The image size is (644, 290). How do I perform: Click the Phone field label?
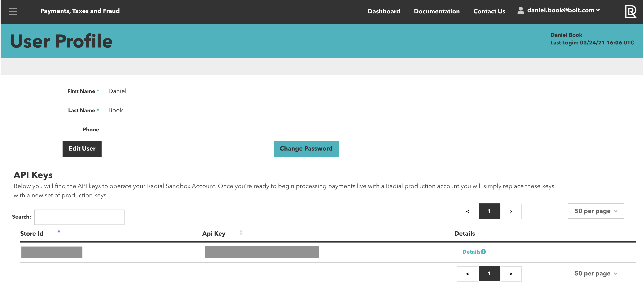91,129
